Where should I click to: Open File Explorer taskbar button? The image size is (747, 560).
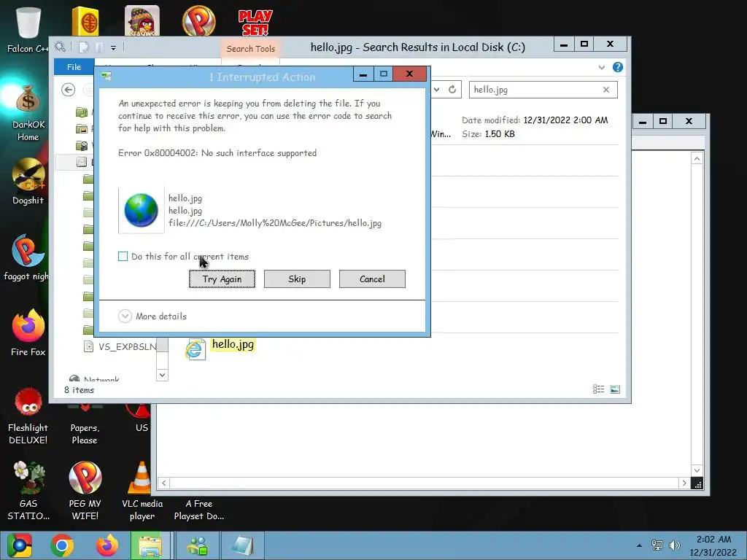[x=150, y=545]
